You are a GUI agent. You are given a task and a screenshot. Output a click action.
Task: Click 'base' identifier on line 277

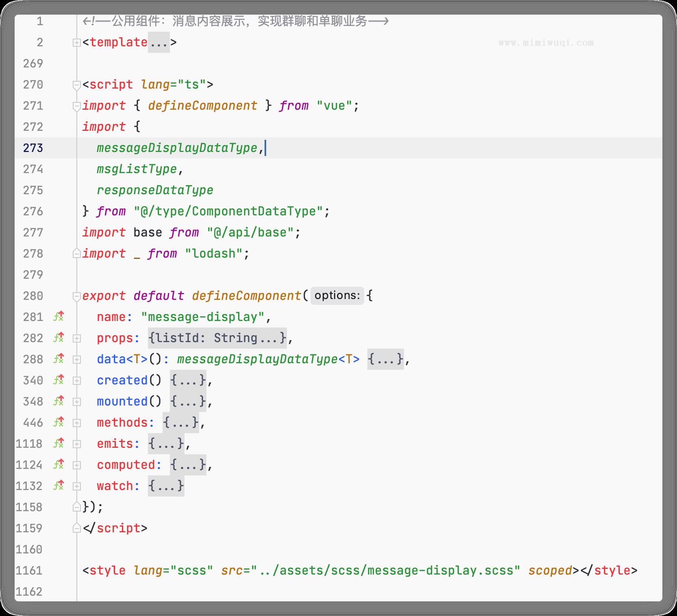[x=148, y=232]
